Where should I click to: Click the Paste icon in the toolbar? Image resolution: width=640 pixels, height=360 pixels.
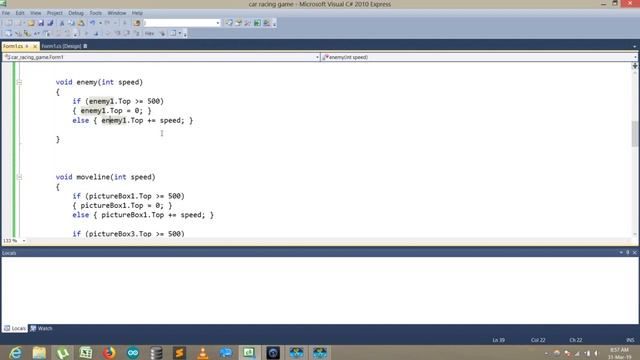point(81,23)
